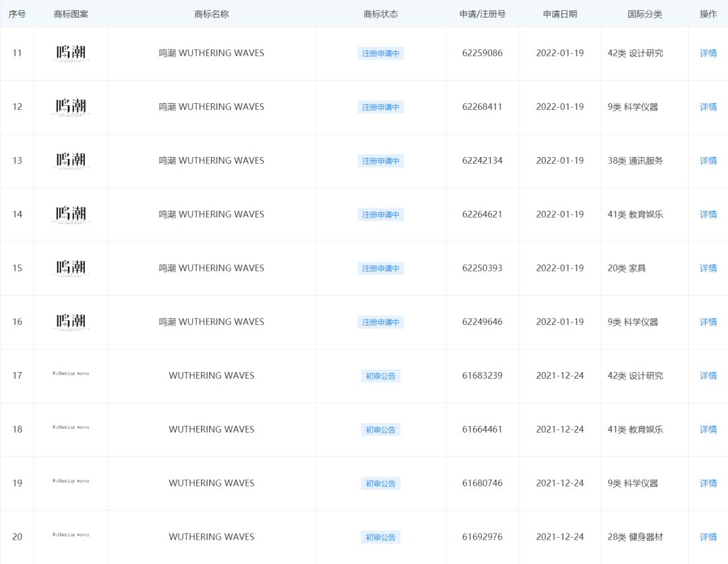Click 注册申请中 status badge in row 13
The height and width of the screenshot is (564, 728).
click(380, 161)
